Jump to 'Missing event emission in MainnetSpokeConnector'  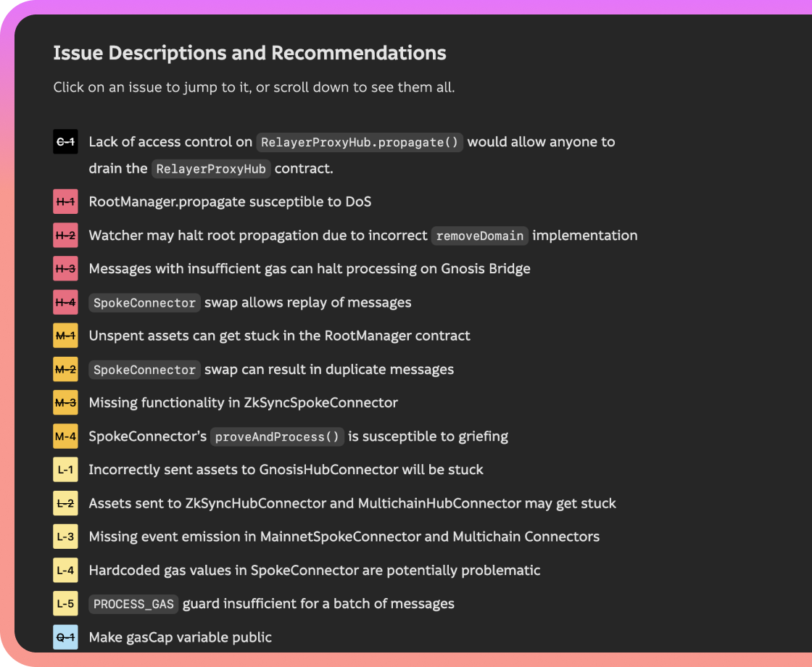point(344,536)
